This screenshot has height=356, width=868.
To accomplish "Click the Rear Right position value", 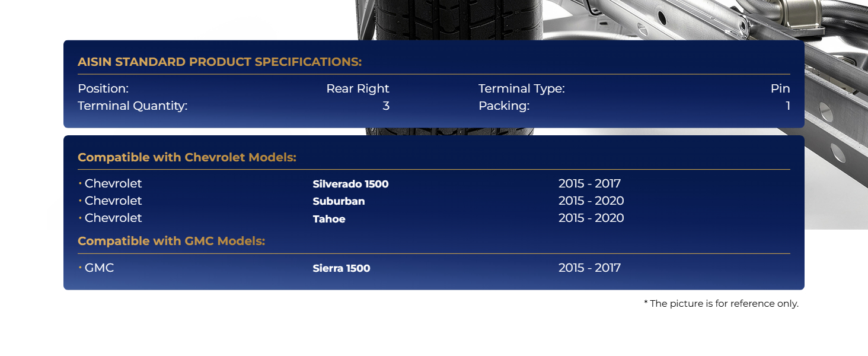I will point(358,88).
